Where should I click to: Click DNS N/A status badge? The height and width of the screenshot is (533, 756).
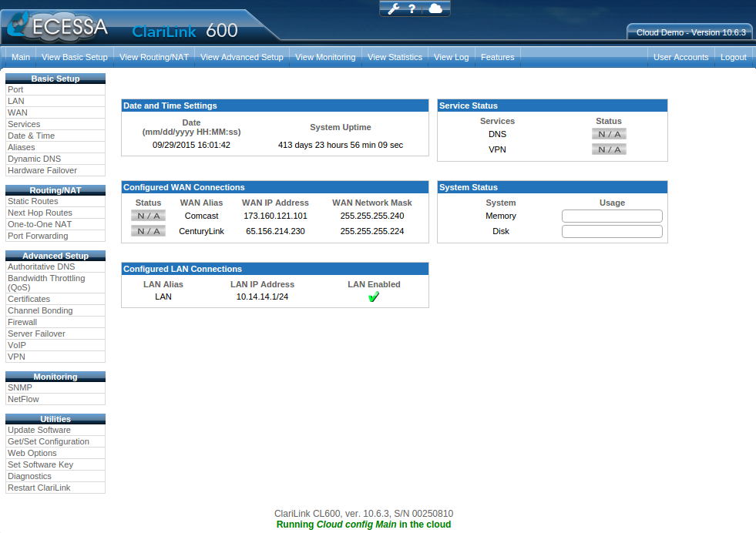609,134
